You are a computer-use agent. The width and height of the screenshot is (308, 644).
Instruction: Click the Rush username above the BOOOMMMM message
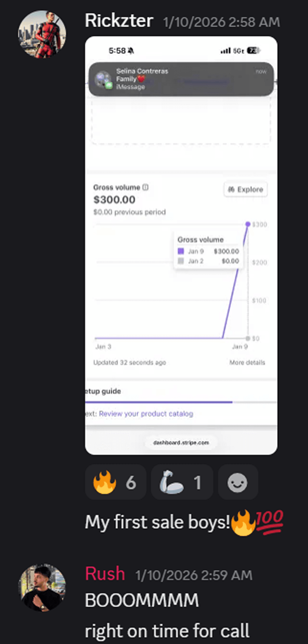(105, 573)
